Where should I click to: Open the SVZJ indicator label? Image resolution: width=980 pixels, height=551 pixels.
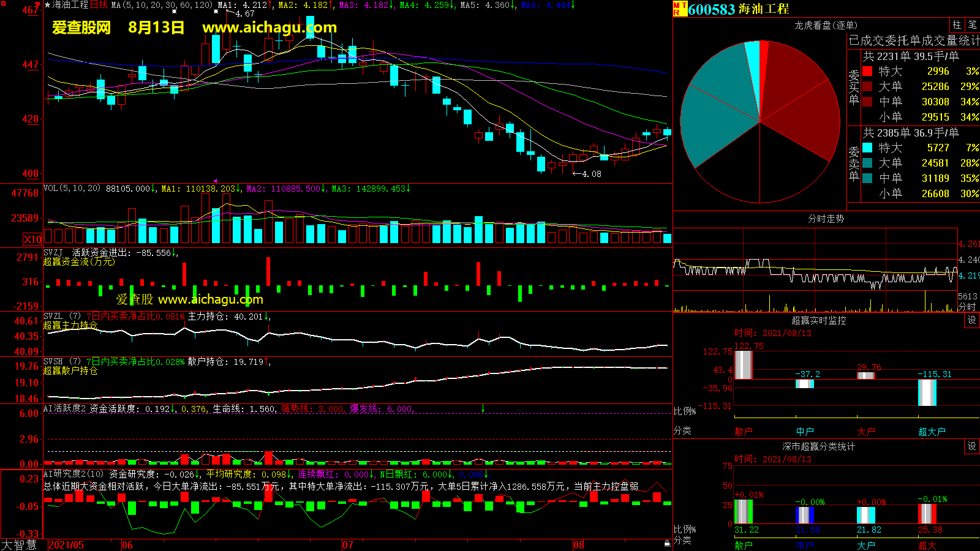(53, 253)
